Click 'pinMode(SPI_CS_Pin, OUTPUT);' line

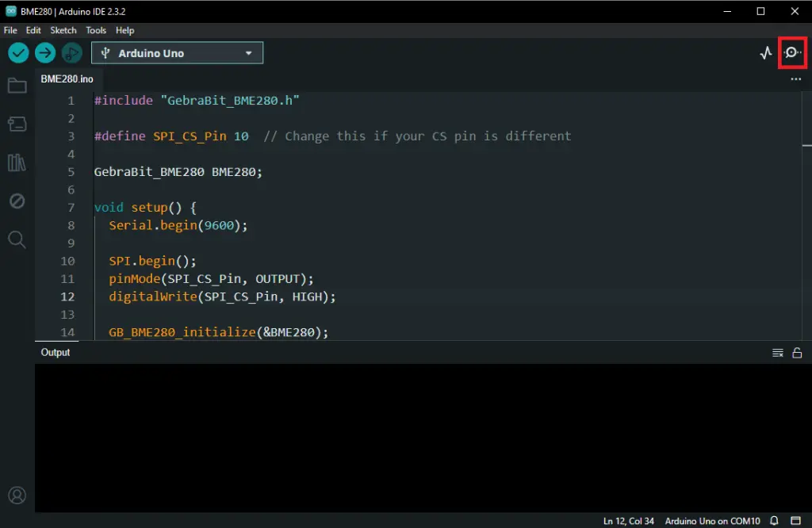(x=211, y=279)
